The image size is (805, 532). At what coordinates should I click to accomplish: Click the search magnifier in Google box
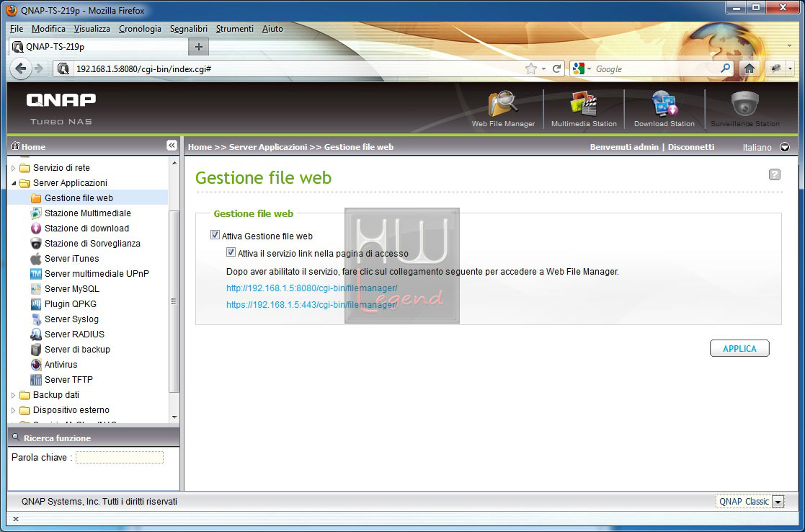coord(726,68)
